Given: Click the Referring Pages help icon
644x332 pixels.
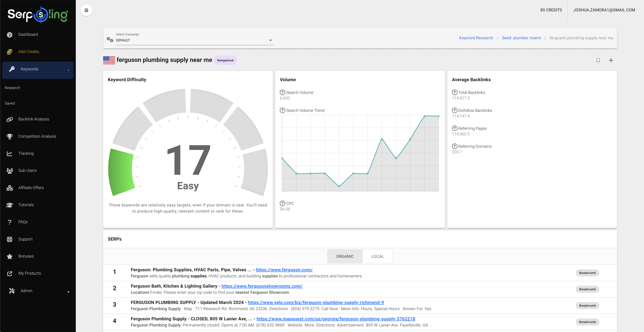Looking at the screenshot, I should [x=454, y=128].
